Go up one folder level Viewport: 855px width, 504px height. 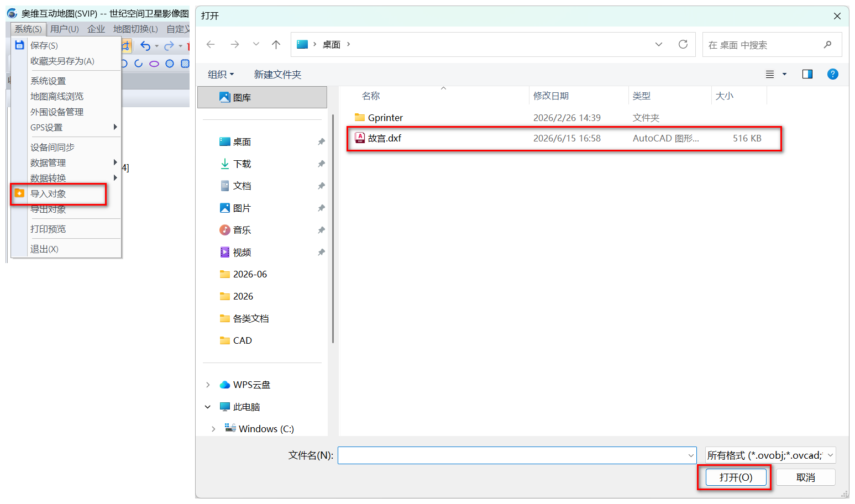pos(276,45)
